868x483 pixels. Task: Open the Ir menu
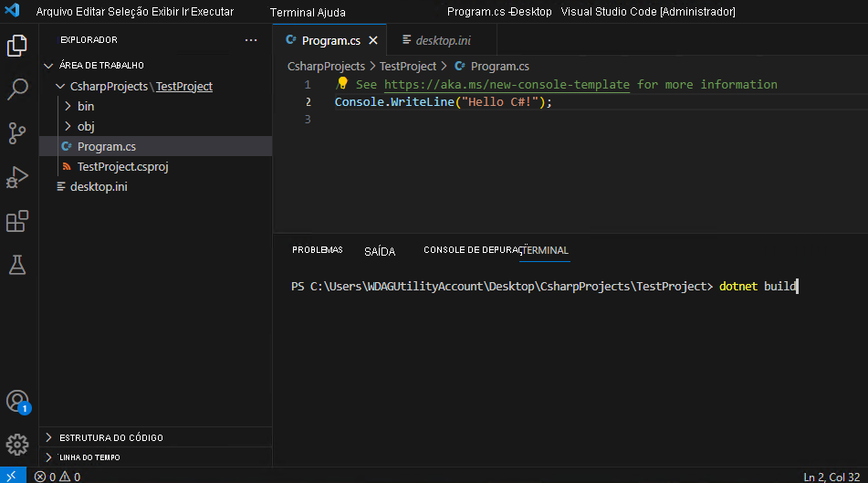point(185,12)
